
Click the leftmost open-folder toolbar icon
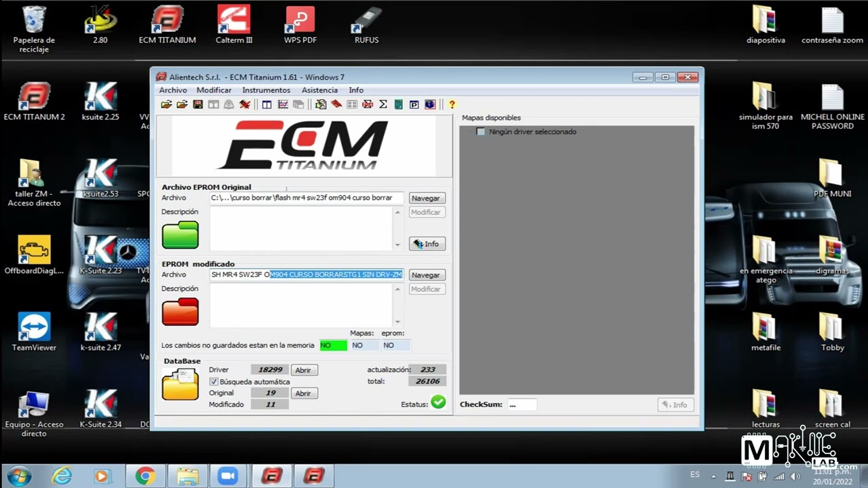pos(166,104)
